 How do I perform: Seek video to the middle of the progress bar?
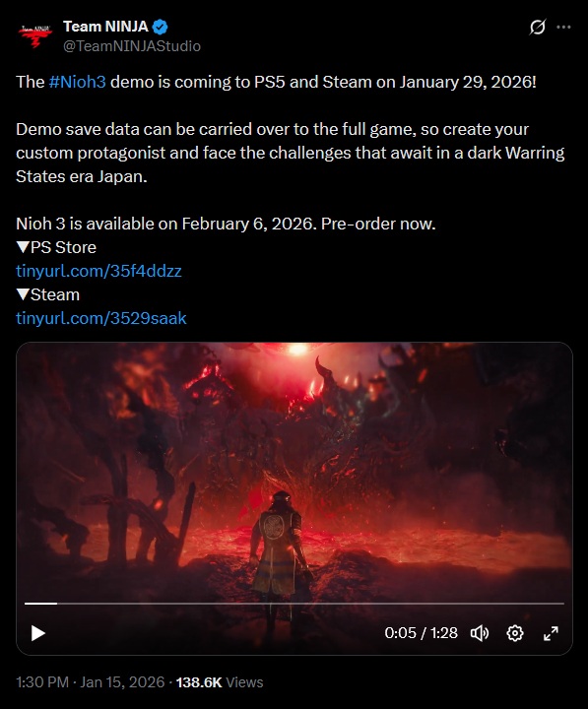click(294, 604)
